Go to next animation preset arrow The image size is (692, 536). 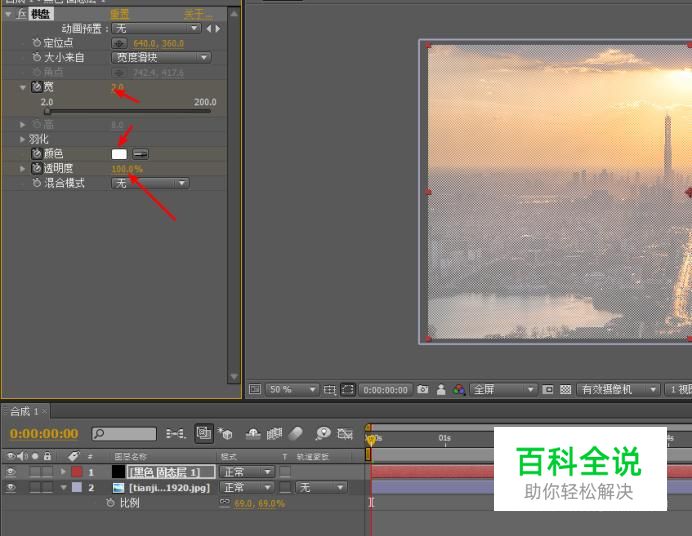pos(218,29)
